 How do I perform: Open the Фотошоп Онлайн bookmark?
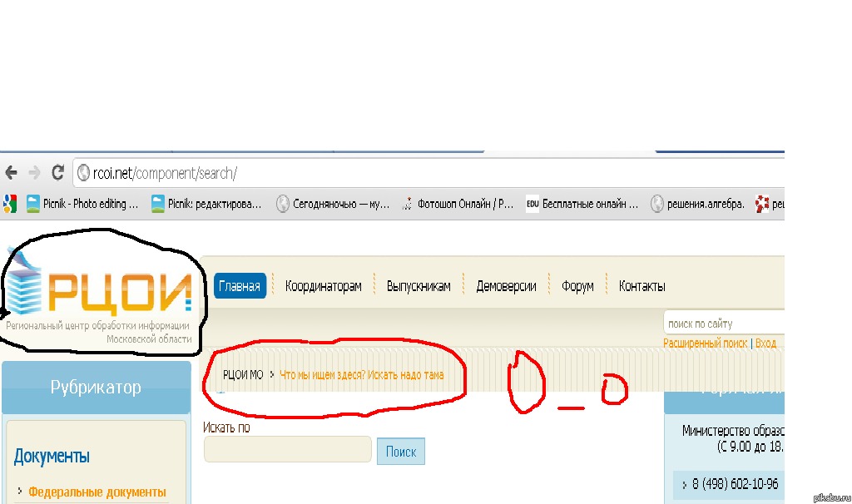[458, 203]
